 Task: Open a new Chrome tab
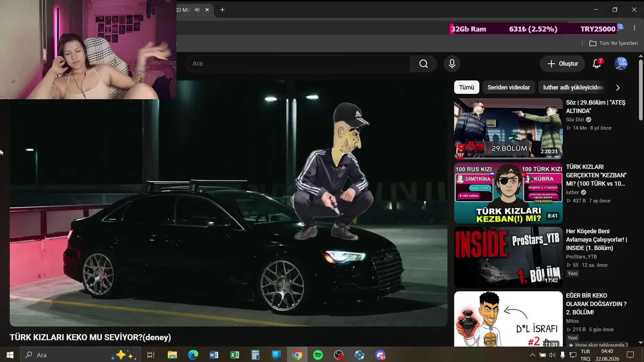tap(222, 10)
